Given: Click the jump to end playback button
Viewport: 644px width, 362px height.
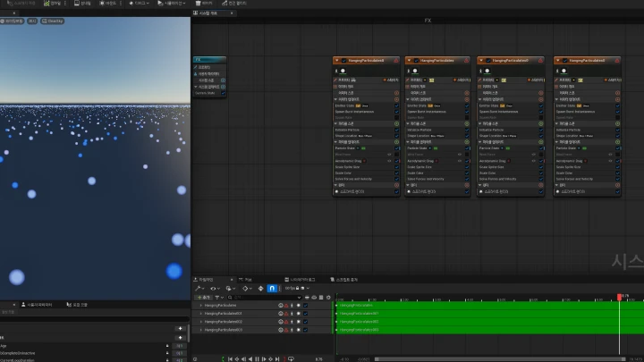Looking at the screenshot, I should [x=277, y=359].
